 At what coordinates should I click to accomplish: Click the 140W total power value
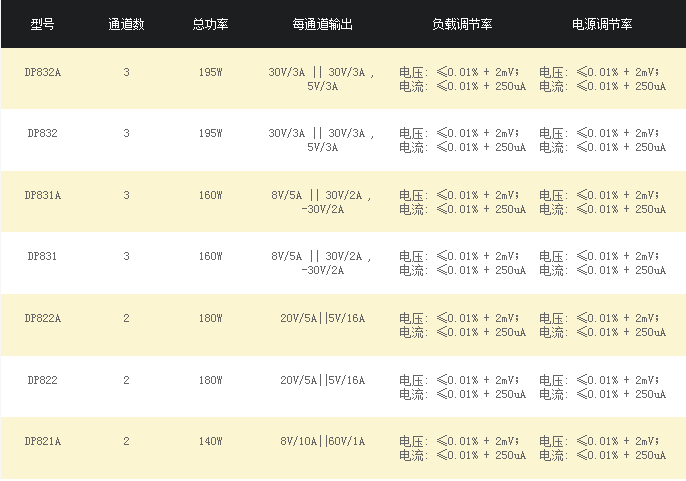(210, 441)
